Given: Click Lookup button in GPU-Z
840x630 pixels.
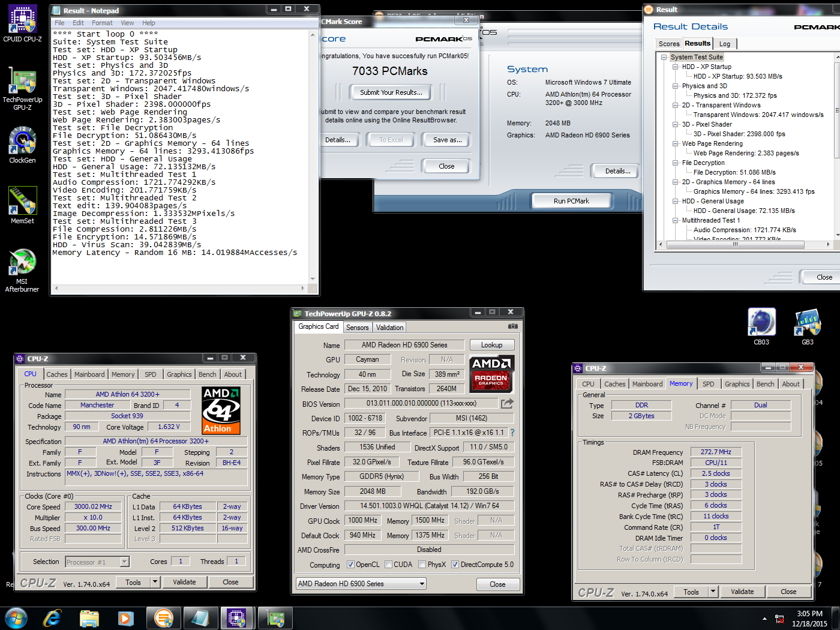Looking at the screenshot, I should pos(491,345).
